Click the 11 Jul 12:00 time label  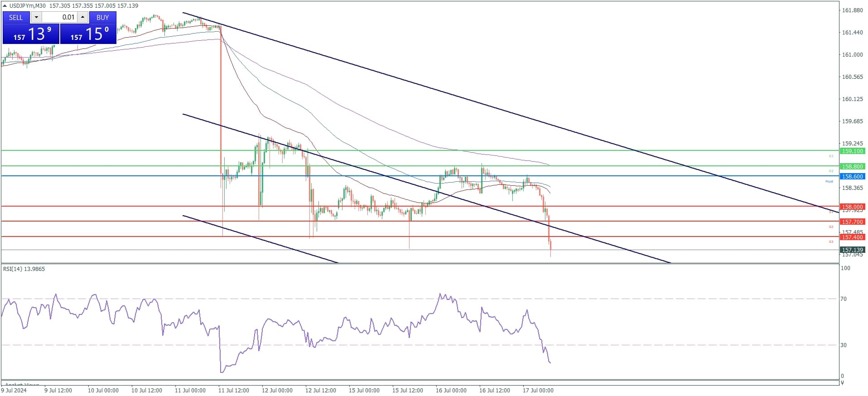[234, 390]
